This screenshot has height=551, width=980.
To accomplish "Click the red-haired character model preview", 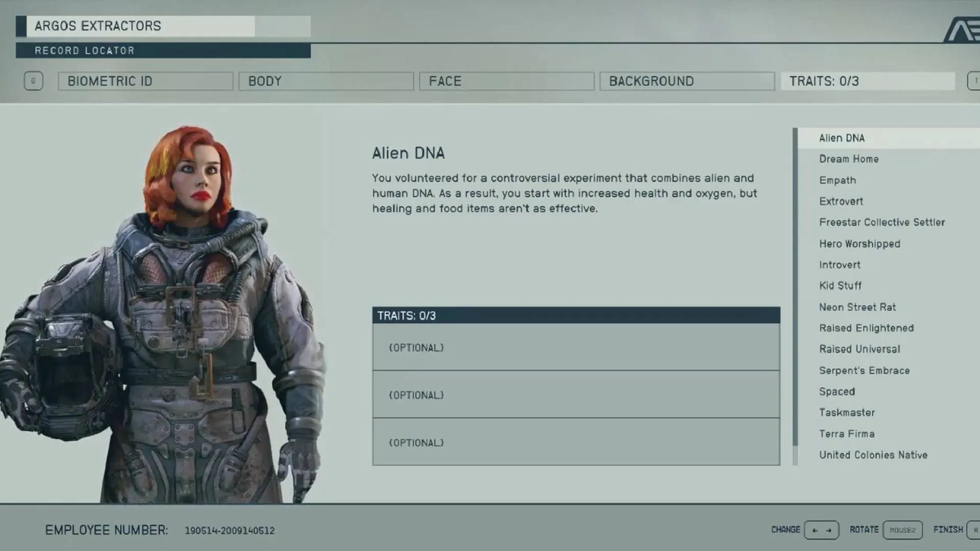I will point(163,314).
